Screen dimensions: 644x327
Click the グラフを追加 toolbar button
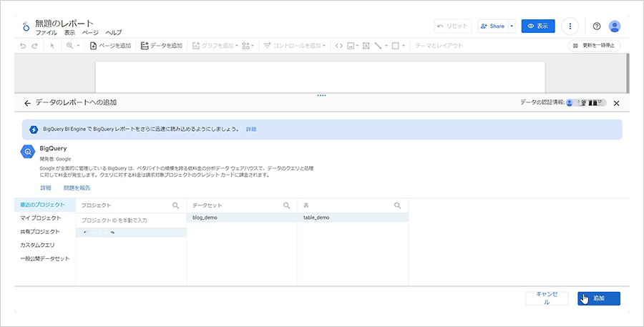[215, 46]
